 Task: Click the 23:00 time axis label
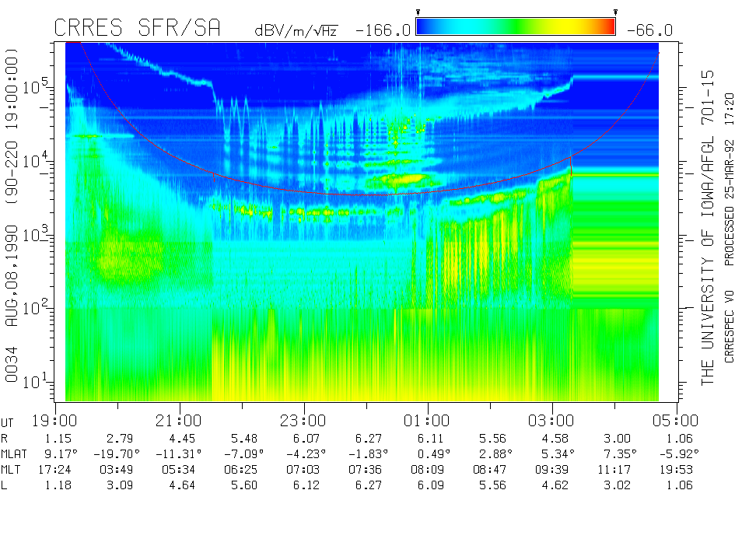pos(303,421)
